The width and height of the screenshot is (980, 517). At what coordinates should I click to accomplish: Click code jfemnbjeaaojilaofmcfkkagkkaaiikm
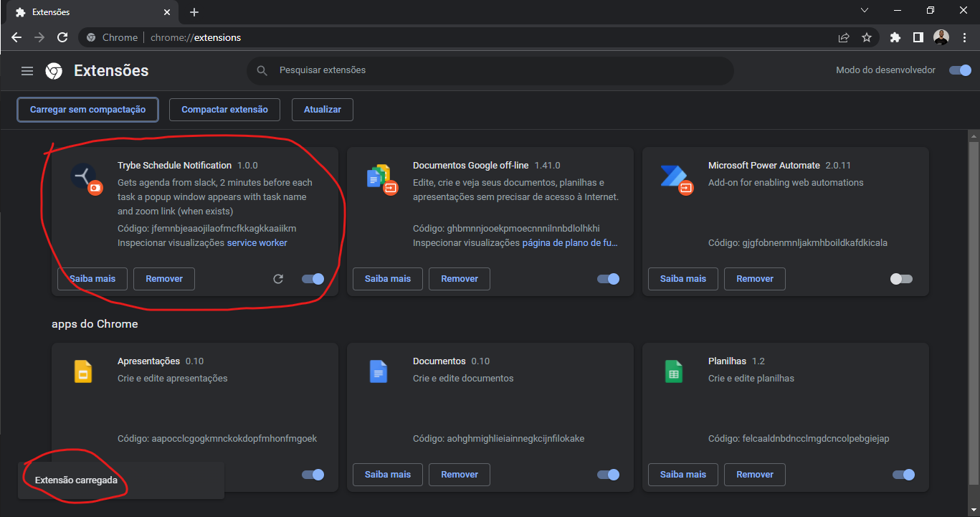224,229
